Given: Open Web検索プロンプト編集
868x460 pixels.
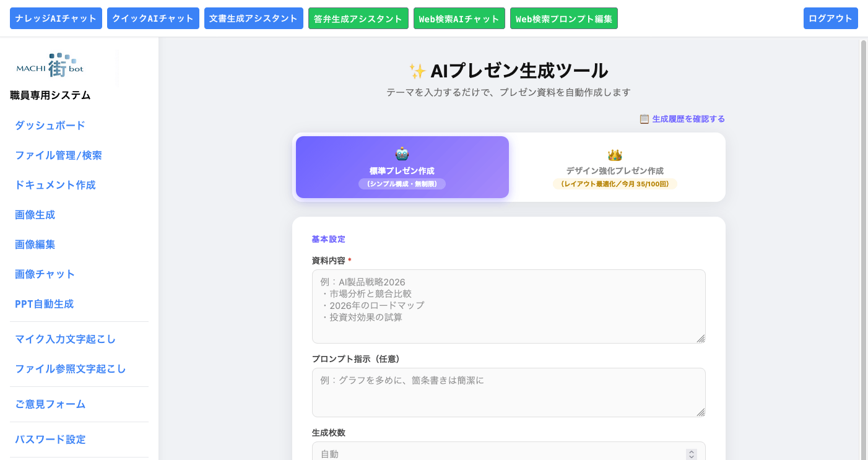Looking at the screenshot, I should point(564,19).
